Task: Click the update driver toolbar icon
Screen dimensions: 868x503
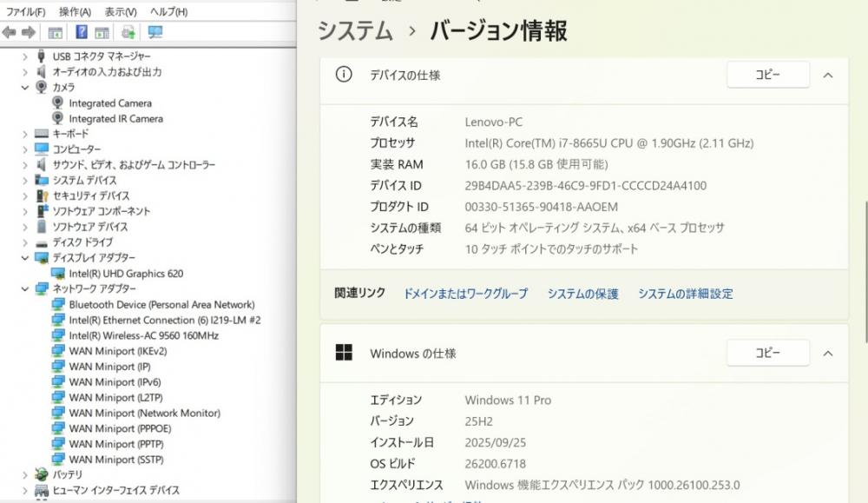Action: (x=128, y=32)
